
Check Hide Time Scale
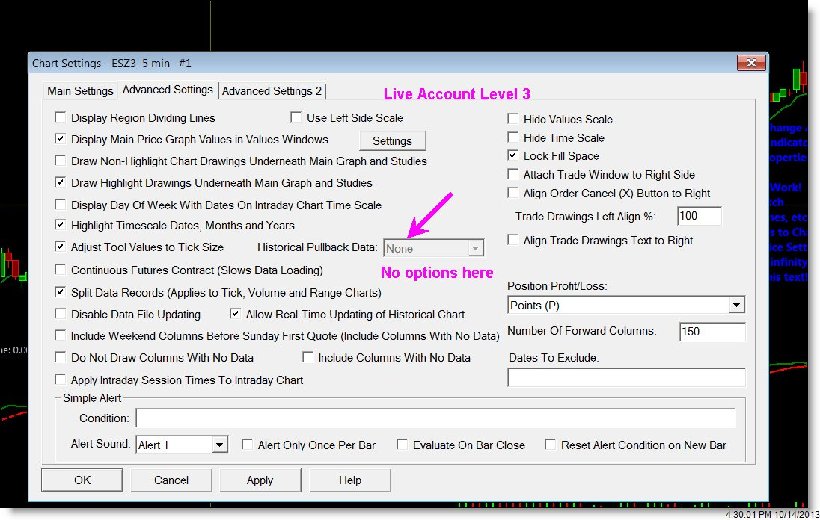513,138
